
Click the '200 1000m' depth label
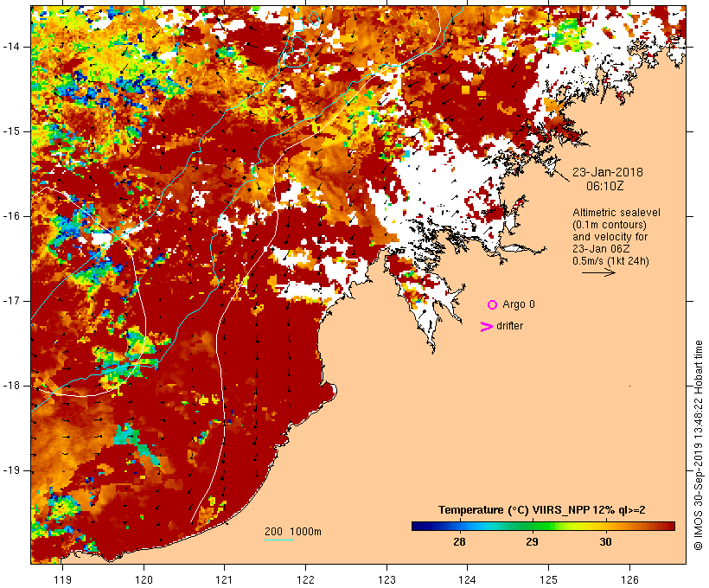(293, 532)
